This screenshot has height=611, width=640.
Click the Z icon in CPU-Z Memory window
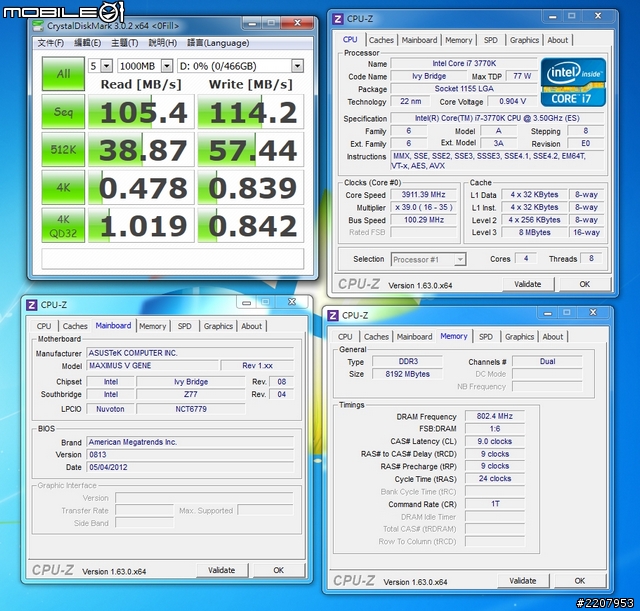click(333, 315)
